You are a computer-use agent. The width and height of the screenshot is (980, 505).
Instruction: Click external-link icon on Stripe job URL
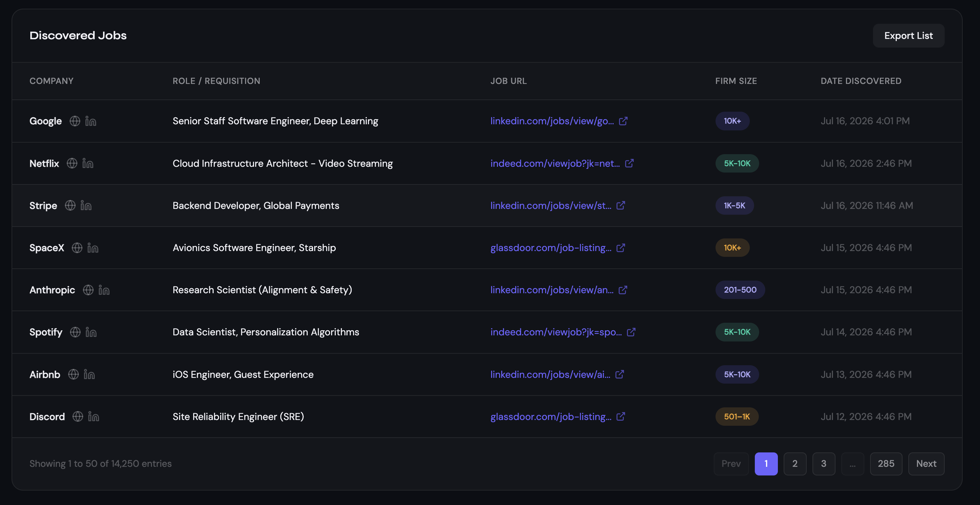(x=621, y=205)
